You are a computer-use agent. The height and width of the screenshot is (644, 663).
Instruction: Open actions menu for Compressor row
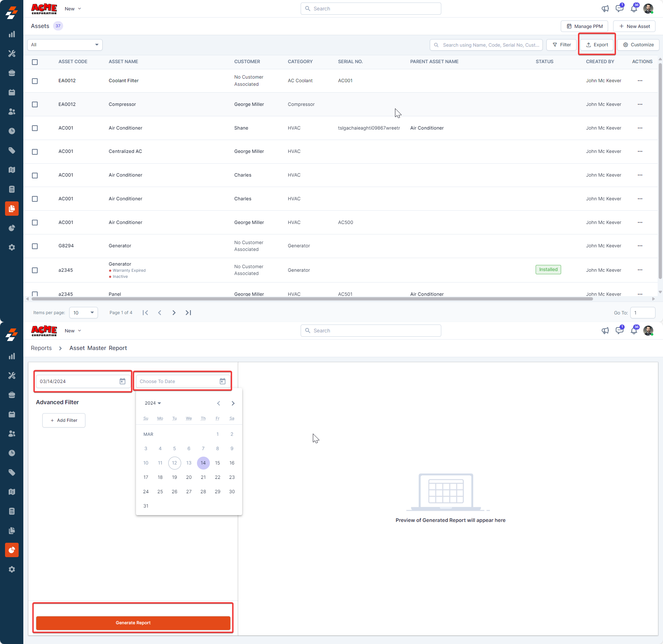point(640,104)
